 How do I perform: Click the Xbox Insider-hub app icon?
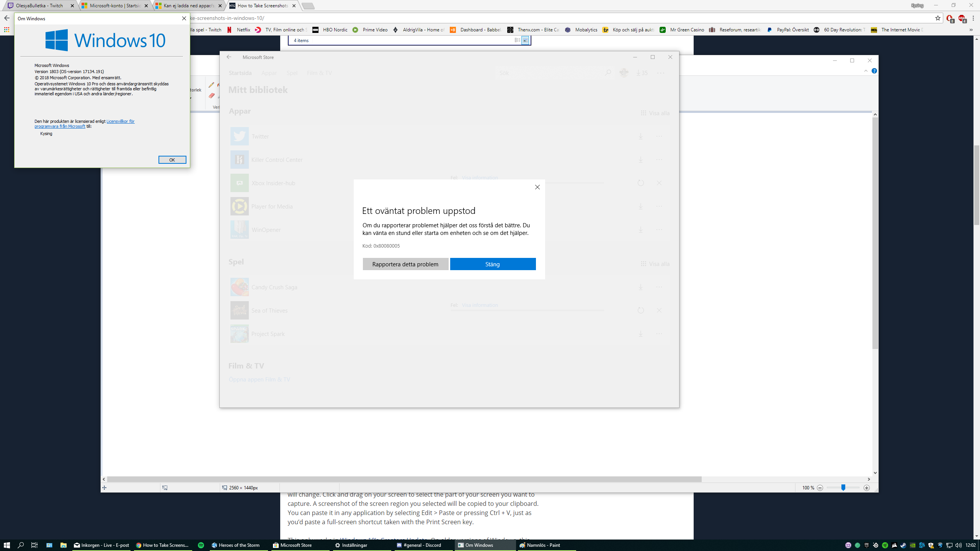[x=240, y=183]
